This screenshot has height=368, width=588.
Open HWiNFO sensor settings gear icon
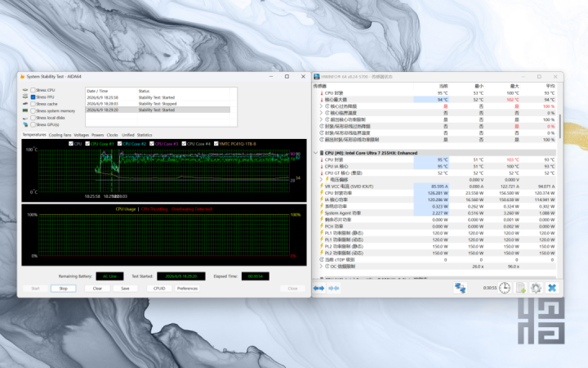(536, 288)
